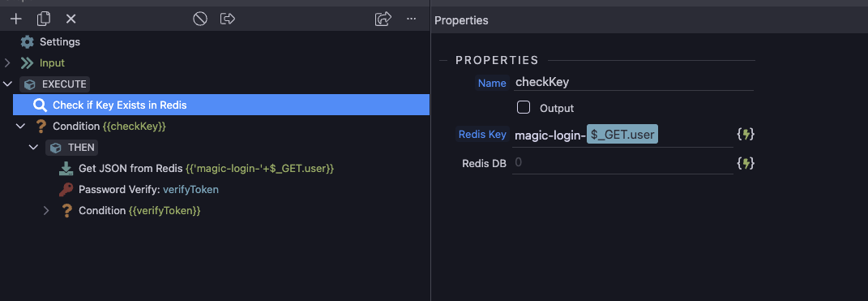868x301 pixels.
Task: Click the $_GET.user binding tag
Action: click(x=622, y=134)
